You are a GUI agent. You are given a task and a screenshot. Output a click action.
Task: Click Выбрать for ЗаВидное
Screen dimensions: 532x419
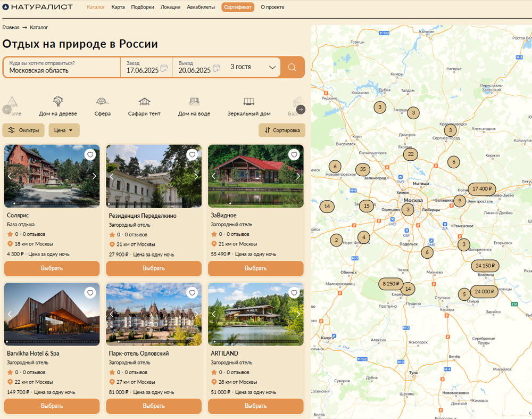(x=255, y=268)
